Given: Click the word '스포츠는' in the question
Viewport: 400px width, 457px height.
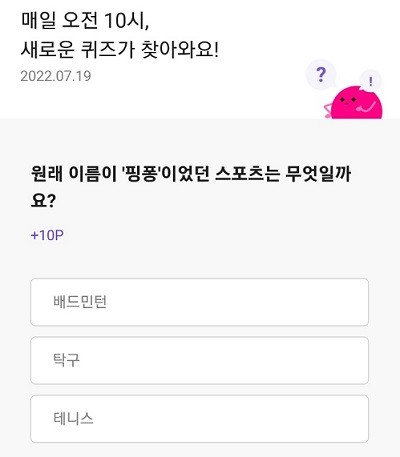Looking at the screenshot, I should (x=247, y=174).
